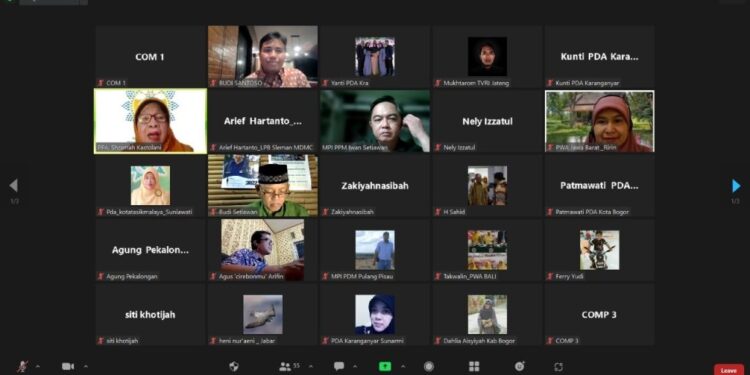Open the Participants panel showing 55
Viewport: 750px width, 375px height.
pos(289,366)
